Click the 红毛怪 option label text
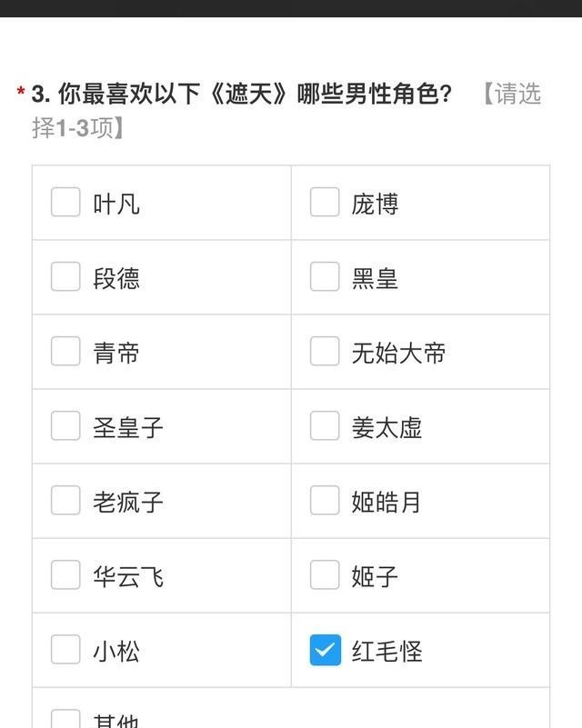 [386, 652]
